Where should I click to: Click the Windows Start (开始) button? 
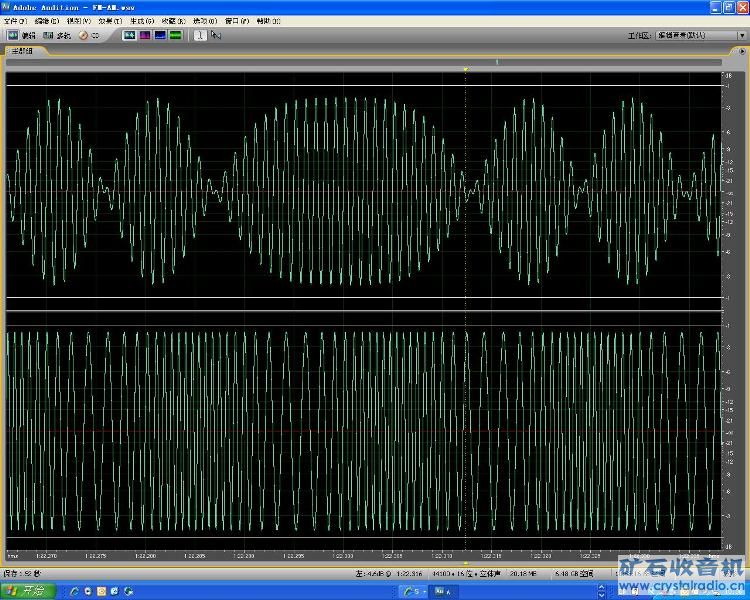(28, 590)
